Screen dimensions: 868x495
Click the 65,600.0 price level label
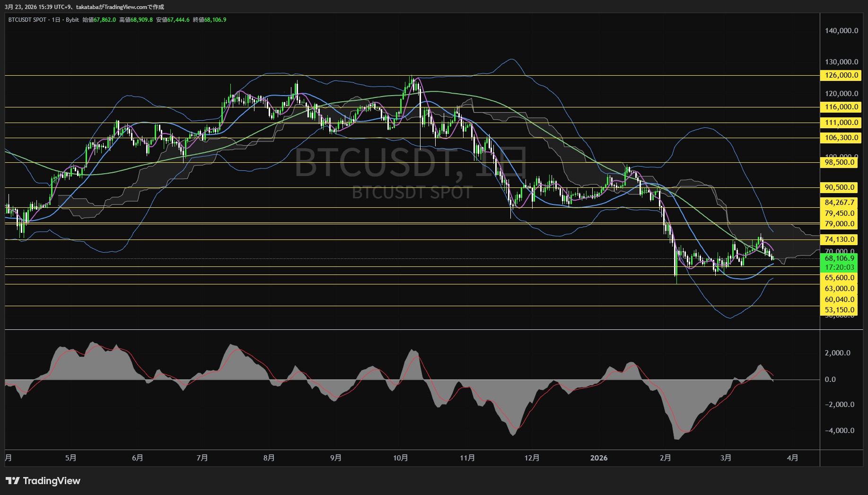[x=839, y=278]
